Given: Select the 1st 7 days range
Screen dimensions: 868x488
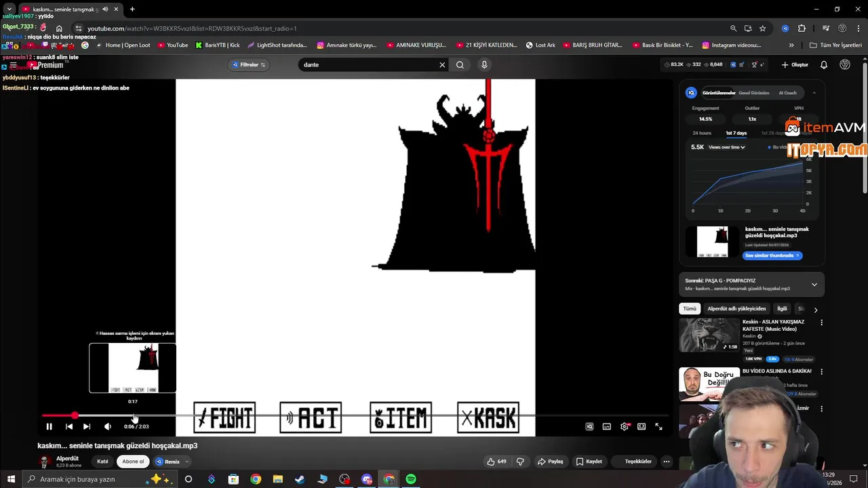Looking at the screenshot, I should tap(736, 133).
